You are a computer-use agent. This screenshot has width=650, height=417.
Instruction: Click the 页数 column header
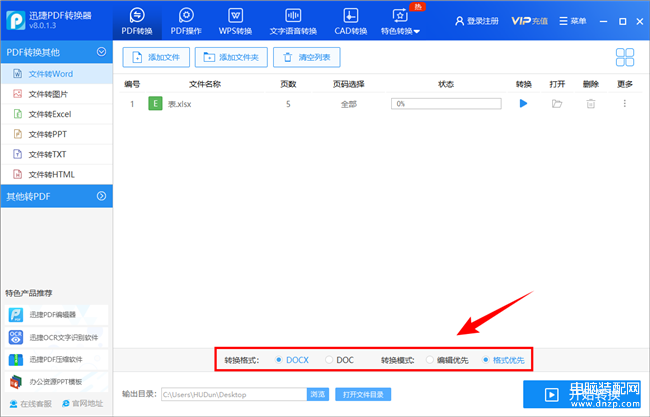point(288,84)
